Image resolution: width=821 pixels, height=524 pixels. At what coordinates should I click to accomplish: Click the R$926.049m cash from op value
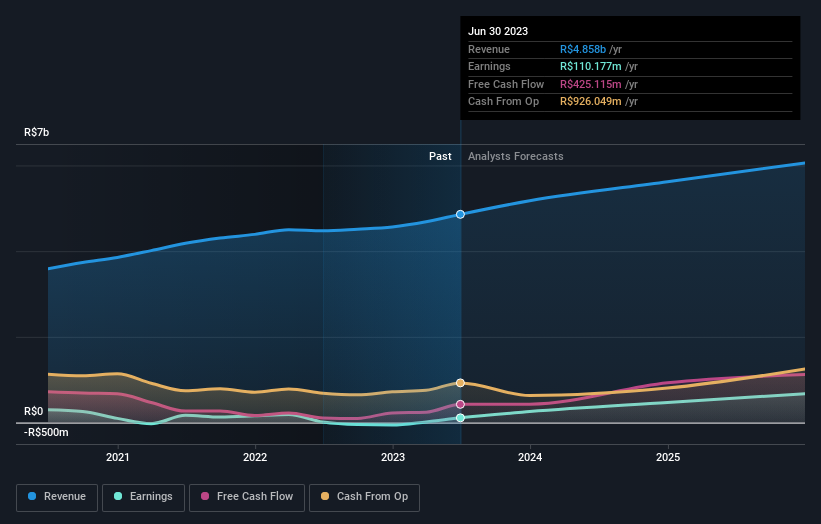click(x=591, y=102)
